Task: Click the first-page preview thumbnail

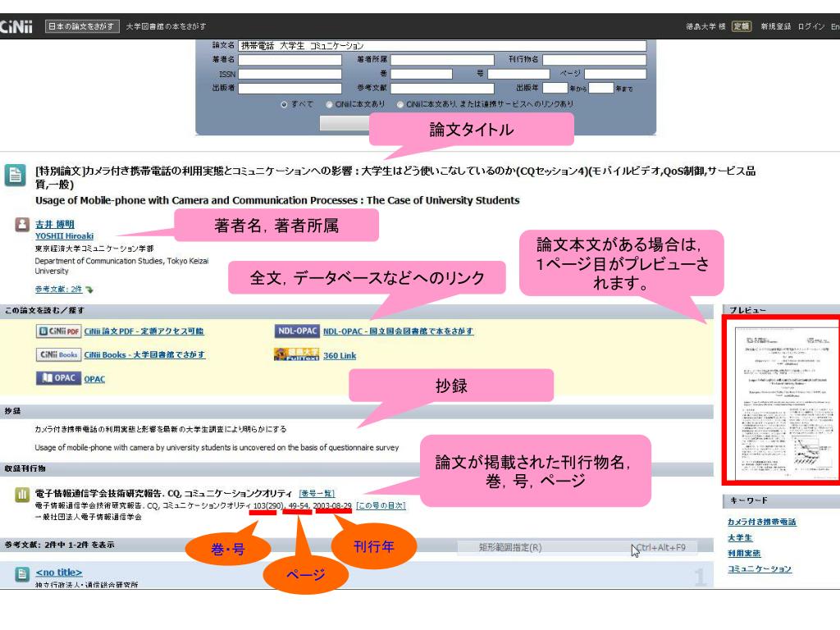Action: click(x=783, y=400)
